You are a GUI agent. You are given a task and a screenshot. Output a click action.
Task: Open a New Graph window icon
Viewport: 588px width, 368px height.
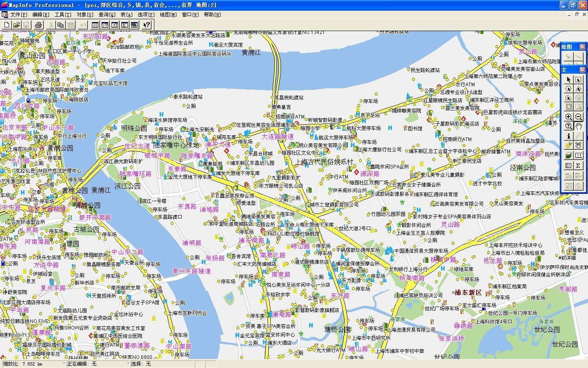(x=115, y=25)
